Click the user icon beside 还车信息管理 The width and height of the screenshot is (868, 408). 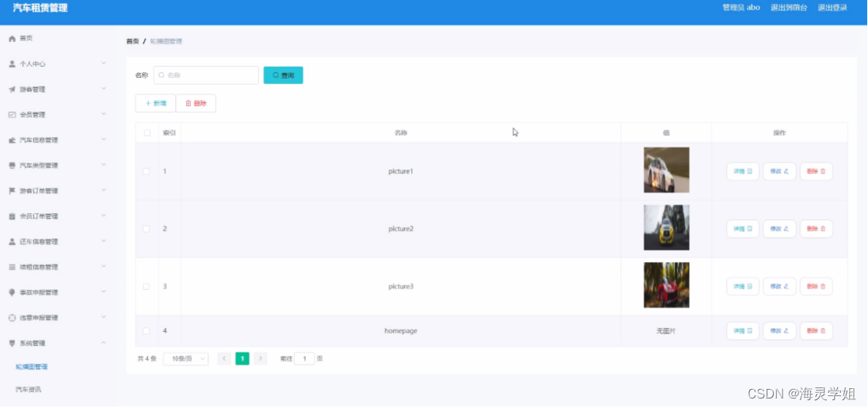pyautogui.click(x=12, y=242)
